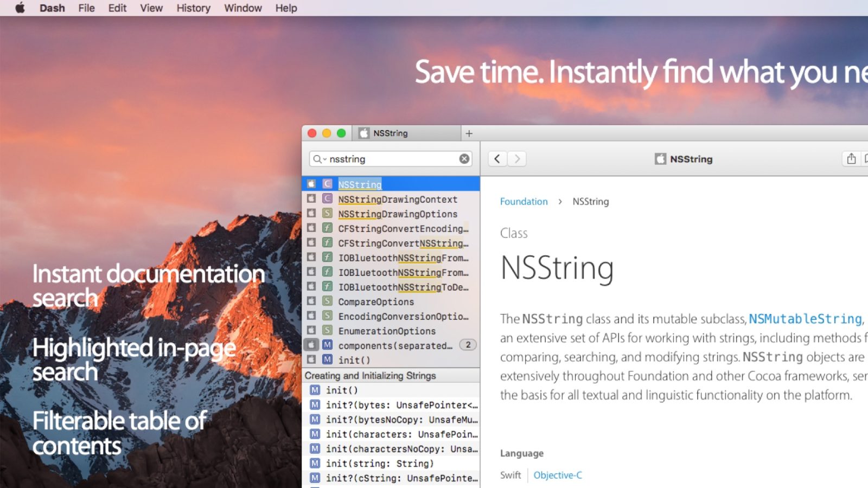Follow the Foundation breadcrumb link
The height and width of the screenshot is (488, 868).
(x=524, y=202)
